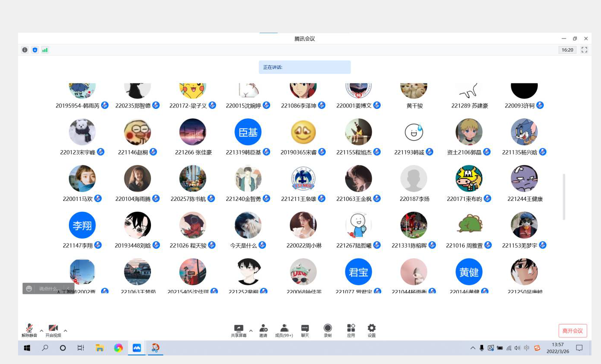Start recording with the 录制 icon

coord(328,329)
